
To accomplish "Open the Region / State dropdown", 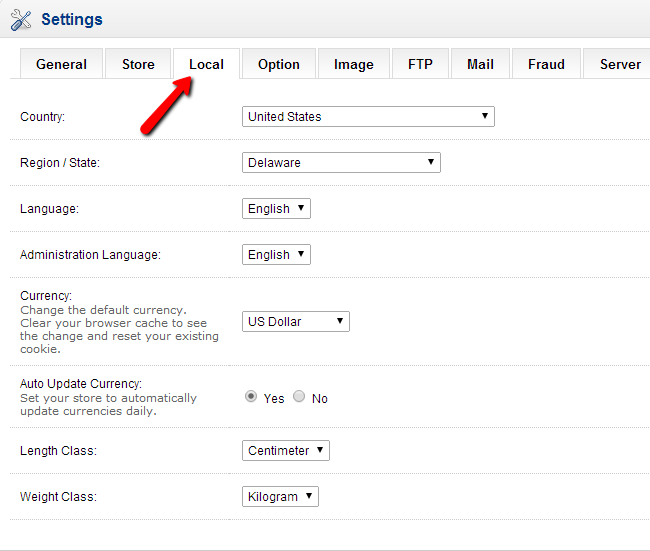I will point(341,163).
